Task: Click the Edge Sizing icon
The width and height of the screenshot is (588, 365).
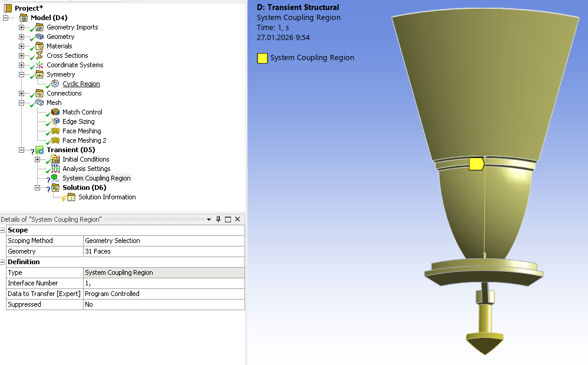Action: (55, 121)
